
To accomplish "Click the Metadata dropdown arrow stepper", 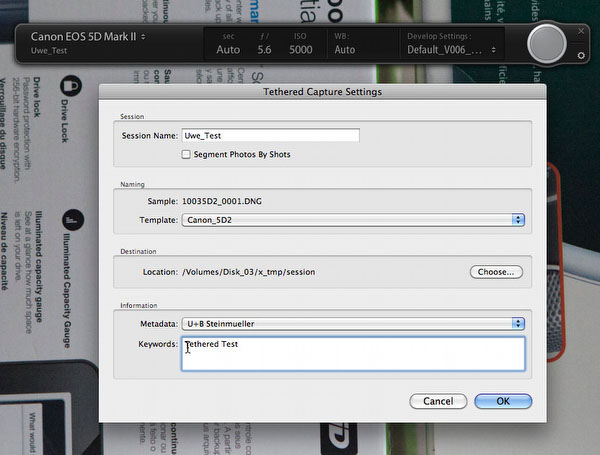I will click(518, 323).
